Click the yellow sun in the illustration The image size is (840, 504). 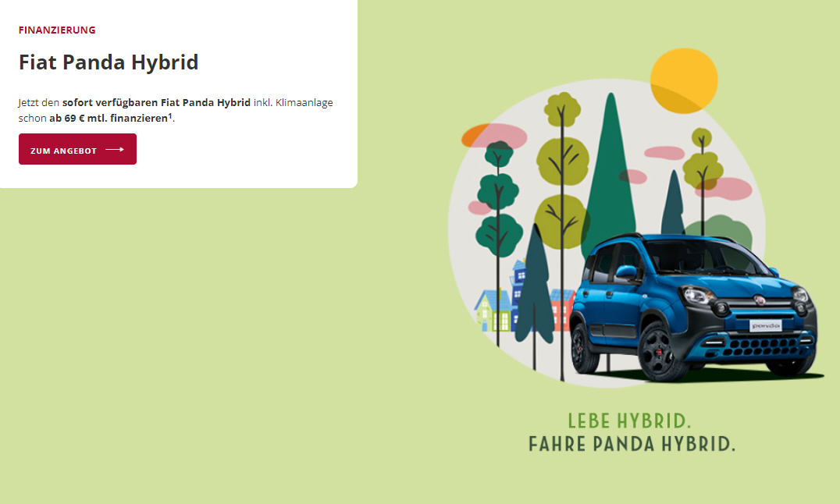click(684, 81)
